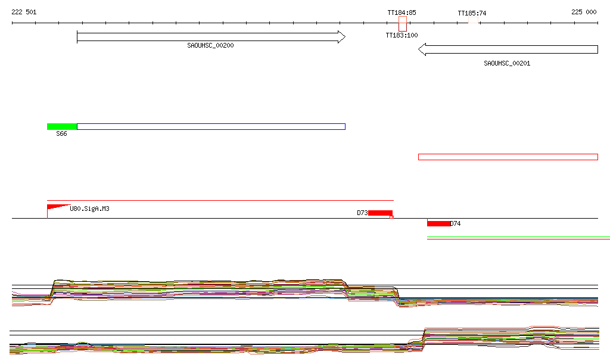Click the 222 501 start coordinate label
610x364 pixels.
(x=24, y=12)
